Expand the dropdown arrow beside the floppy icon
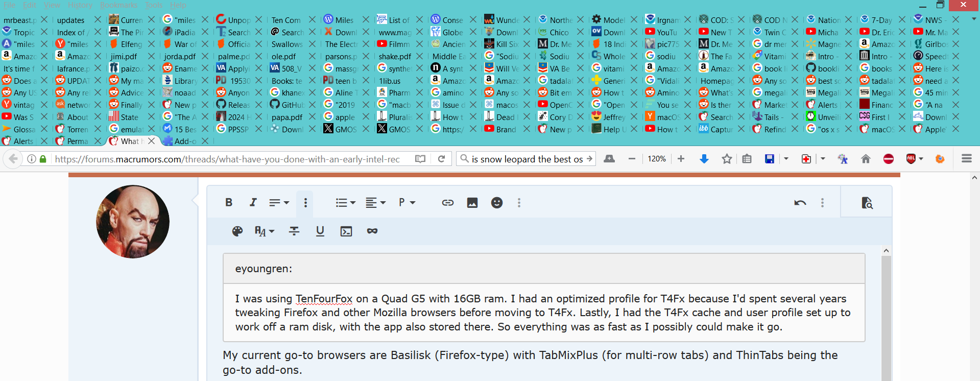This screenshot has width=980, height=381. pyautogui.click(x=786, y=159)
